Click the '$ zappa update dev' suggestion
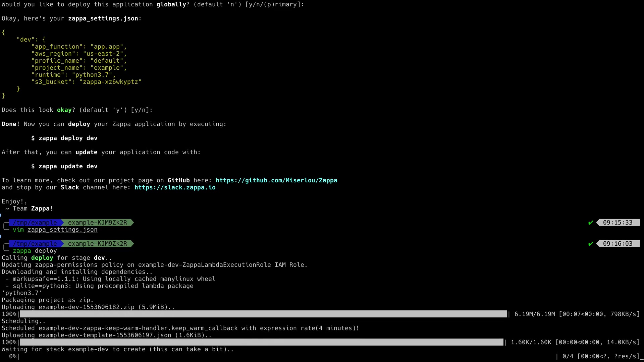The width and height of the screenshot is (644, 362). (x=64, y=166)
